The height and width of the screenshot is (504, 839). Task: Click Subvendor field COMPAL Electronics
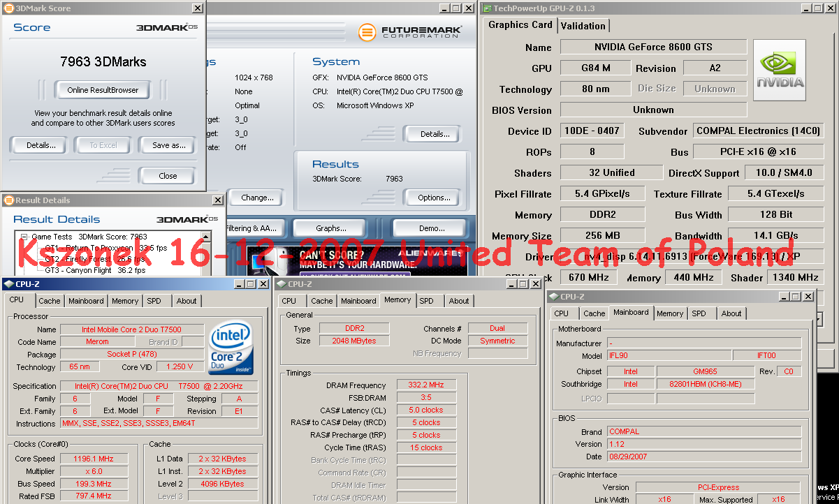pos(758,131)
